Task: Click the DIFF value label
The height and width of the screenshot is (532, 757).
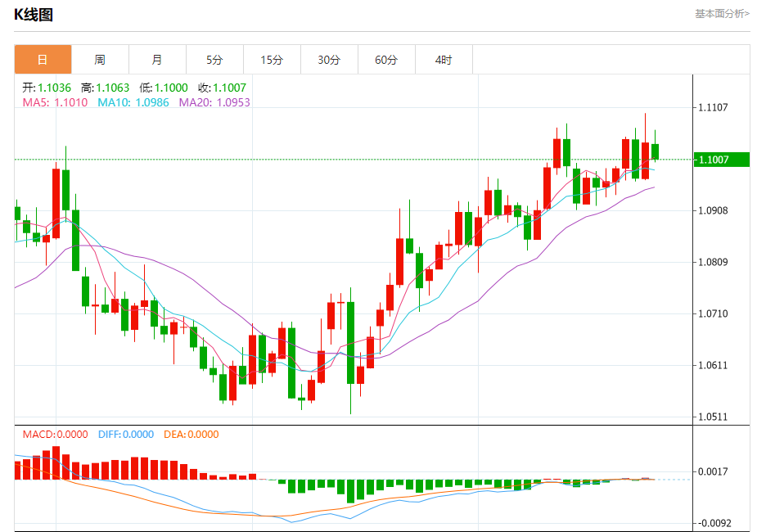Action: coord(126,434)
